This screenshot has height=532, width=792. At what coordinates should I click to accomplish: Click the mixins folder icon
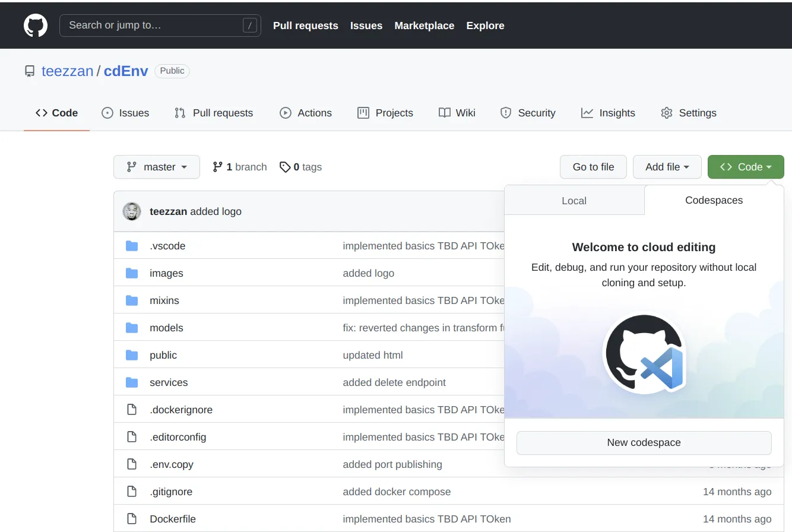pyautogui.click(x=132, y=300)
